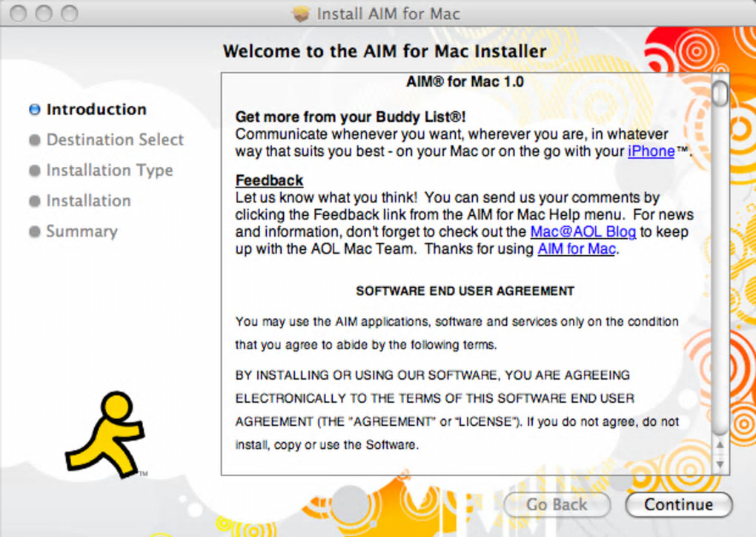The height and width of the screenshot is (537, 756).
Task: Click the gray Summary step bullet
Action: 35,231
